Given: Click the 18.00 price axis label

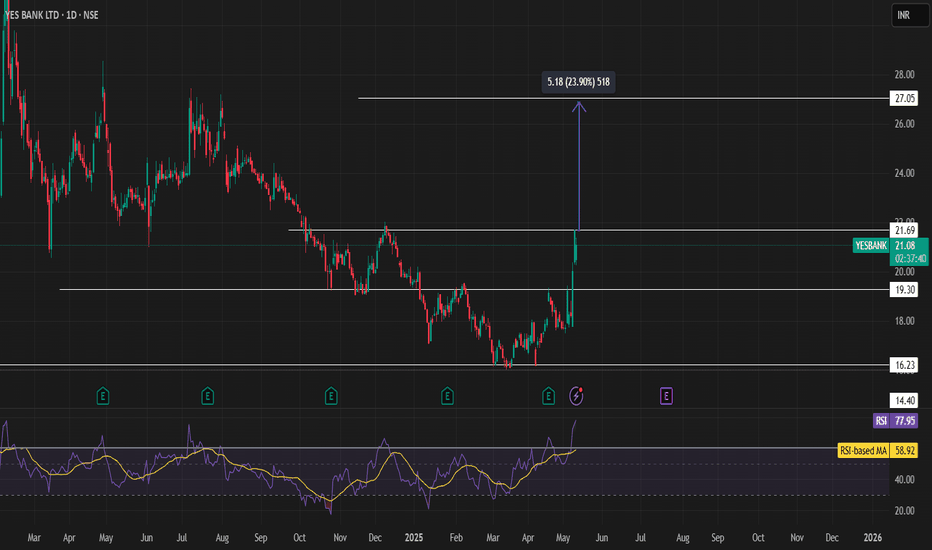Looking at the screenshot, I should click(904, 321).
